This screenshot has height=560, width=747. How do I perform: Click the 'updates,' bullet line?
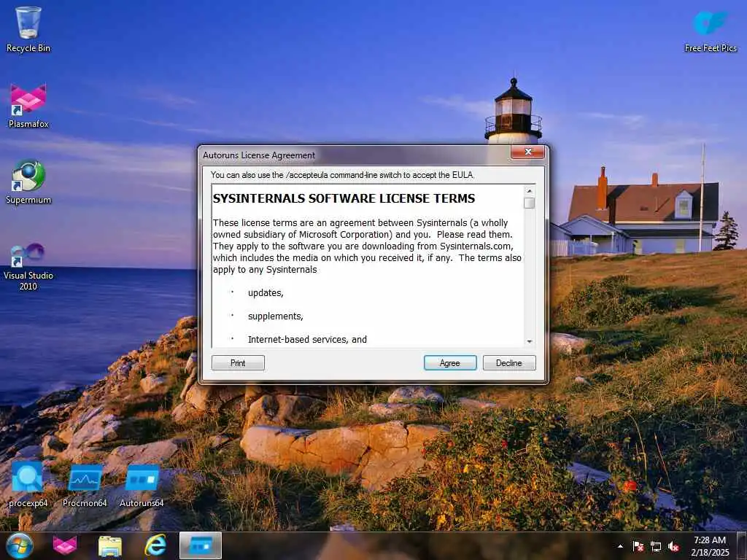pos(266,293)
